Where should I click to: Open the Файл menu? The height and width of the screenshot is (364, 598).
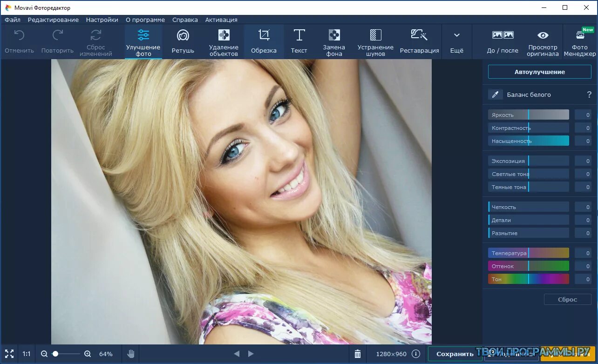[13, 20]
